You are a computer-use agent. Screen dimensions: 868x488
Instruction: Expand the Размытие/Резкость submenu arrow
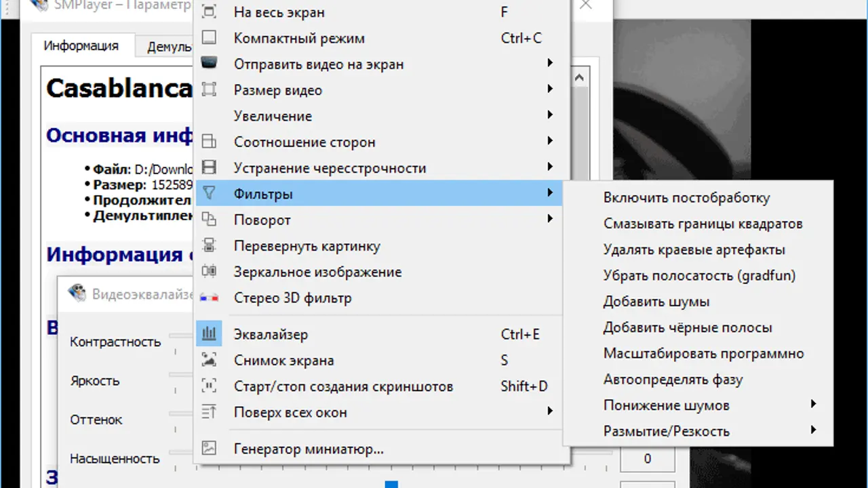pyautogui.click(x=813, y=430)
